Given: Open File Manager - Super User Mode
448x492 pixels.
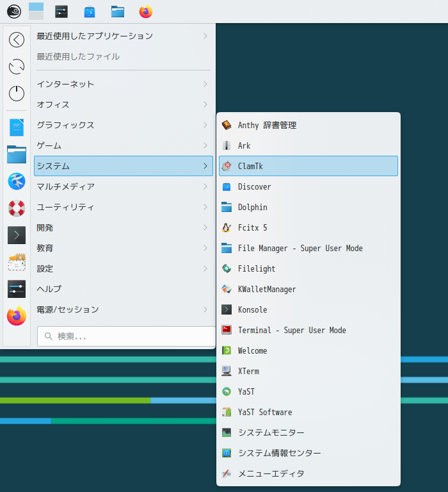Looking at the screenshot, I should (x=308, y=248).
